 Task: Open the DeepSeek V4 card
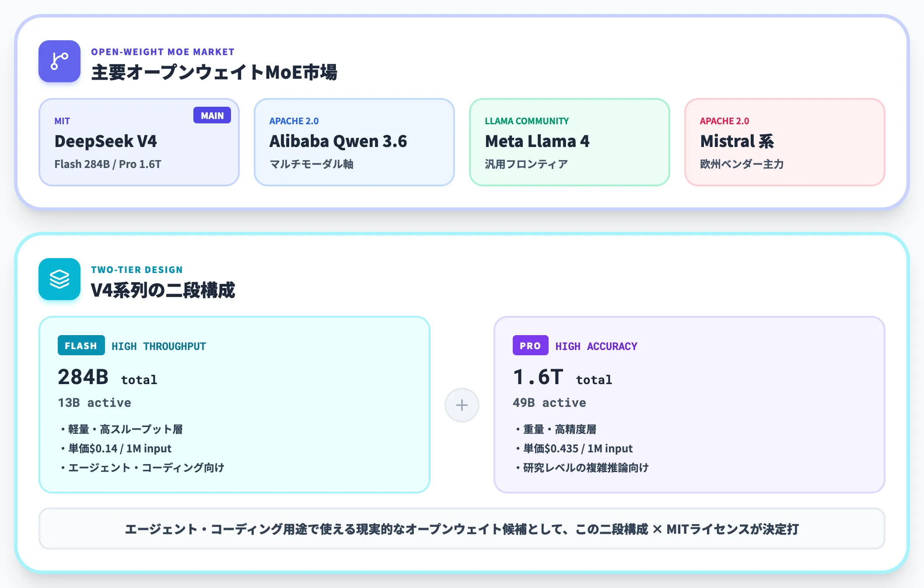coord(139,142)
